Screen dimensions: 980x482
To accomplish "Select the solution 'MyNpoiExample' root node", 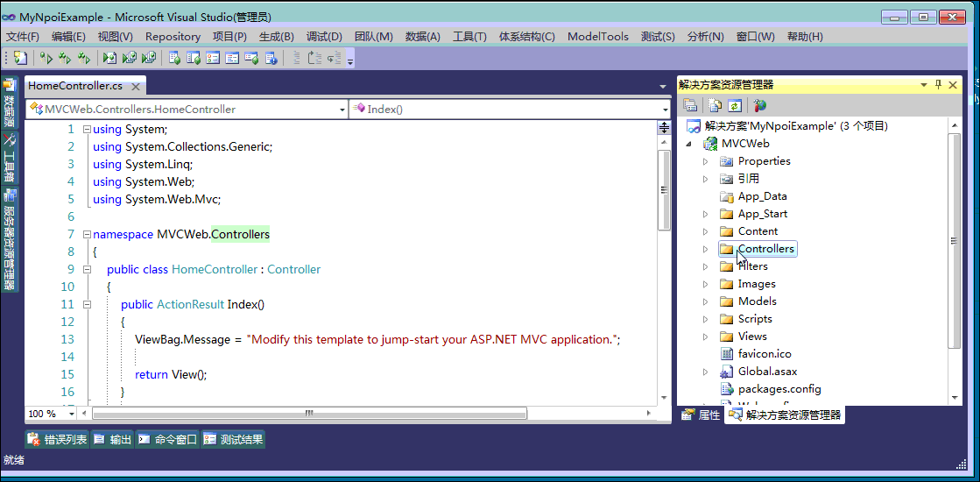I will click(x=787, y=126).
